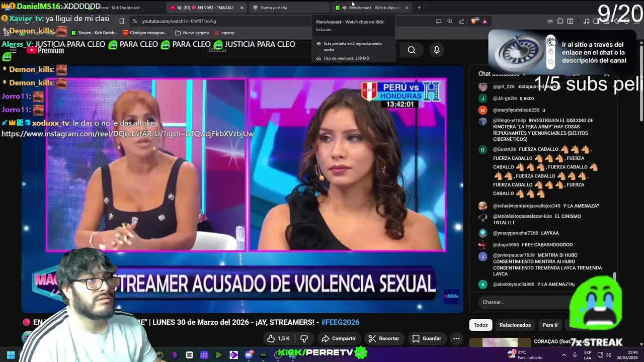Like the video with 1,5 K likes
Viewport: 644px width, 362px height.
tap(278, 338)
